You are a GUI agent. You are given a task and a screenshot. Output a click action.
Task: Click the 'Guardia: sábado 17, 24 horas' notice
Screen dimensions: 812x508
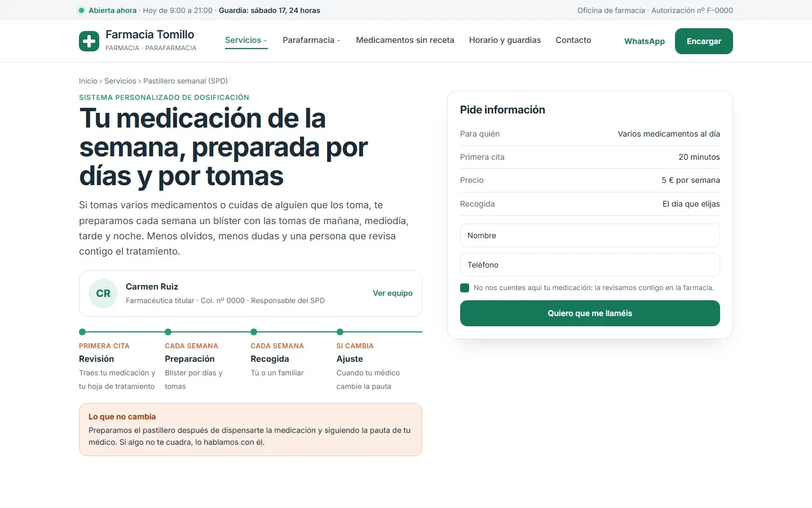click(x=270, y=10)
